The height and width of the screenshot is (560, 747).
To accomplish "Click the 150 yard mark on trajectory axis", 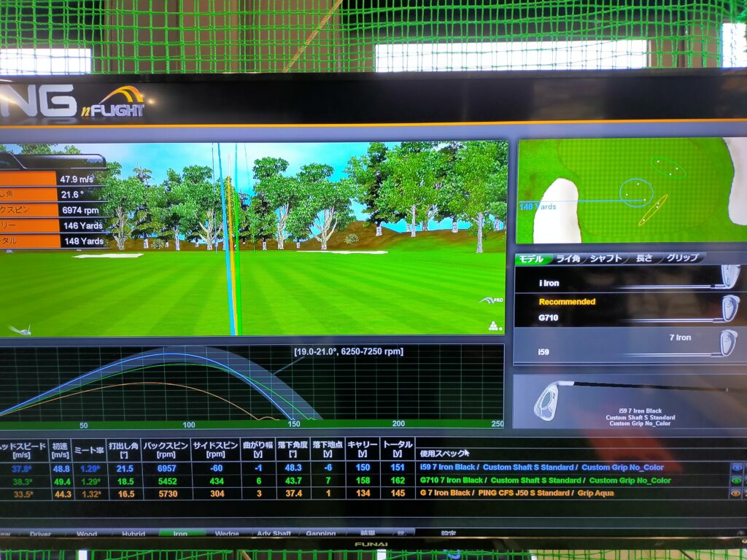I will pos(294,424).
